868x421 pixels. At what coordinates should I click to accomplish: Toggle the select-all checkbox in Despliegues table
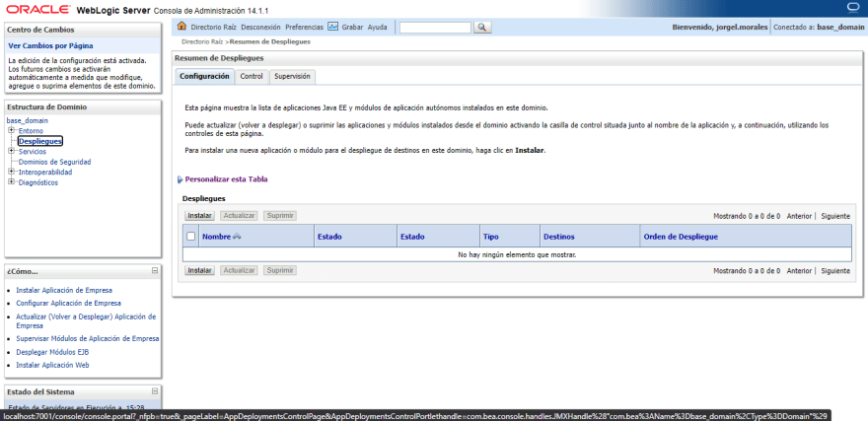click(191, 237)
